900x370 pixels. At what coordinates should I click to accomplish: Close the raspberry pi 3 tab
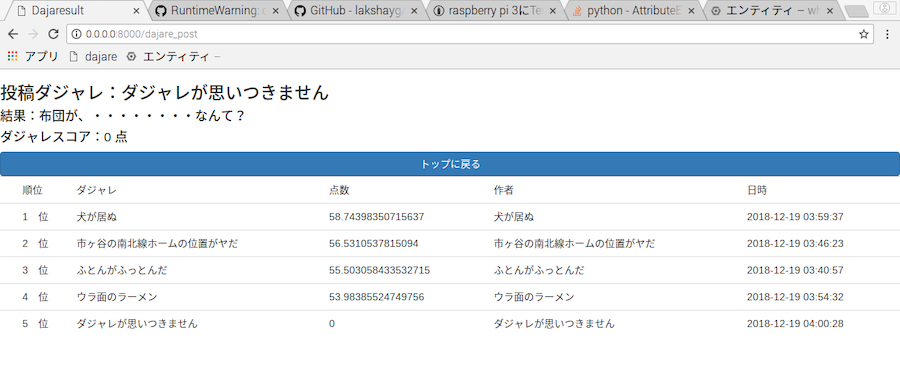pyautogui.click(x=552, y=11)
